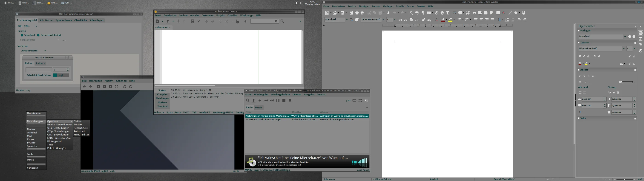Click the Save icon in Writer toolbar
The image size is (644, 181).
tap(342, 13)
